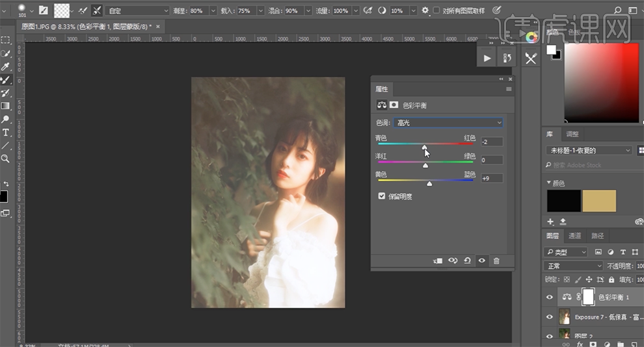Choose the Rectangular Marquee tool

tap(6, 40)
